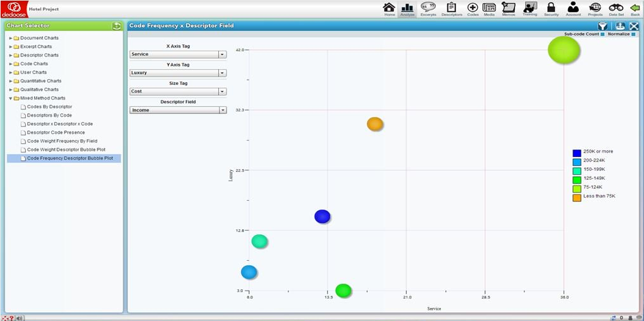
Task: Toggle the Normalize checkbox
Action: (633, 35)
